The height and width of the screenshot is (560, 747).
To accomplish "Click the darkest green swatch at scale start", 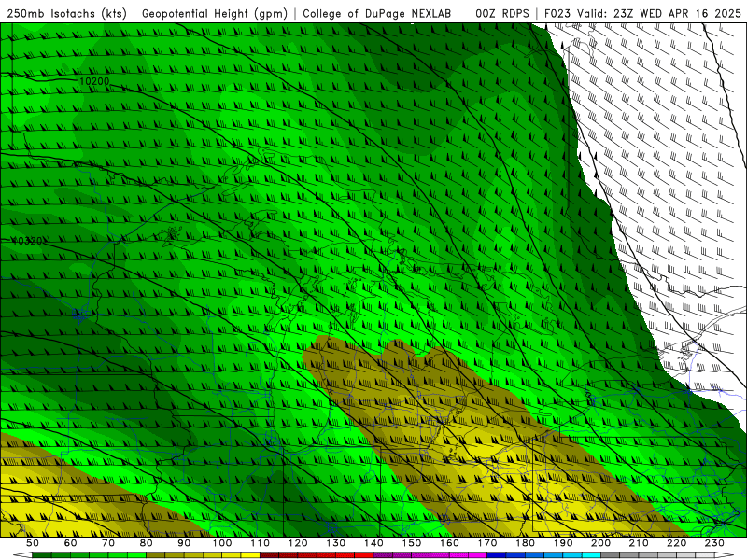I will click(x=41, y=554).
